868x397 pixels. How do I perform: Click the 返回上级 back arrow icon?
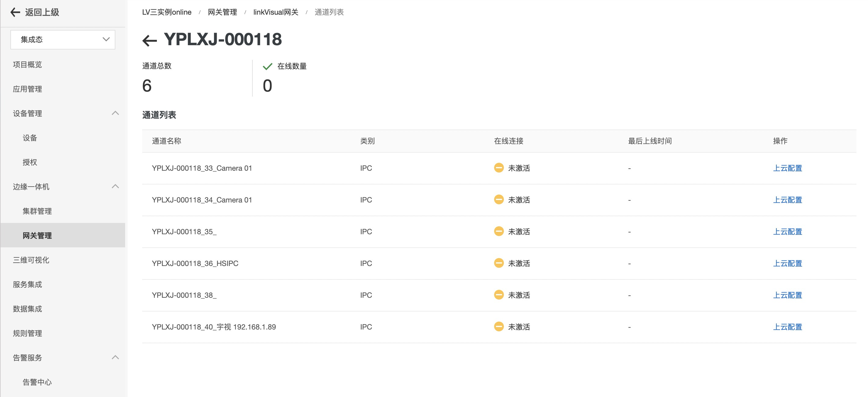tap(15, 12)
